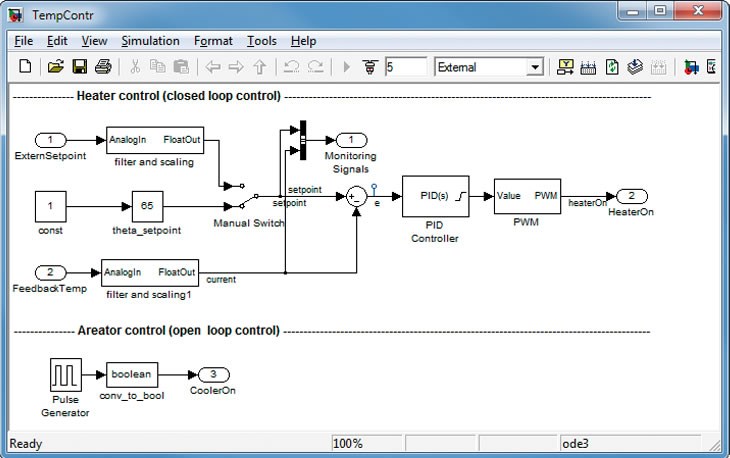Open the Simulation menu
Screen dimensions: 730x458
(150, 41)
